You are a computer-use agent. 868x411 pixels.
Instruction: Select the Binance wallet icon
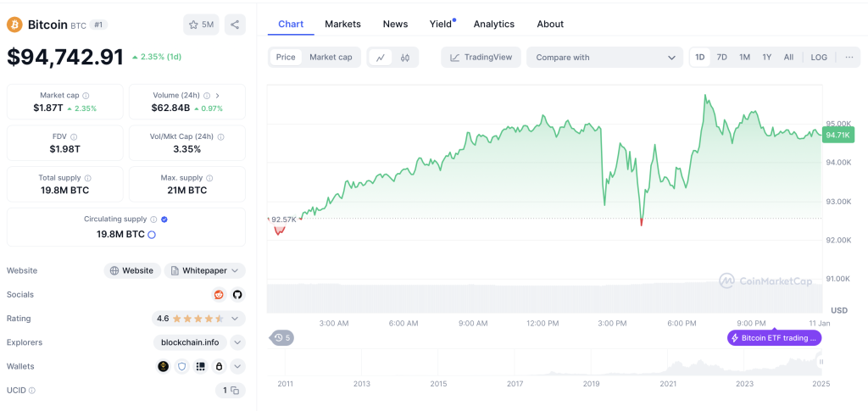163,366
